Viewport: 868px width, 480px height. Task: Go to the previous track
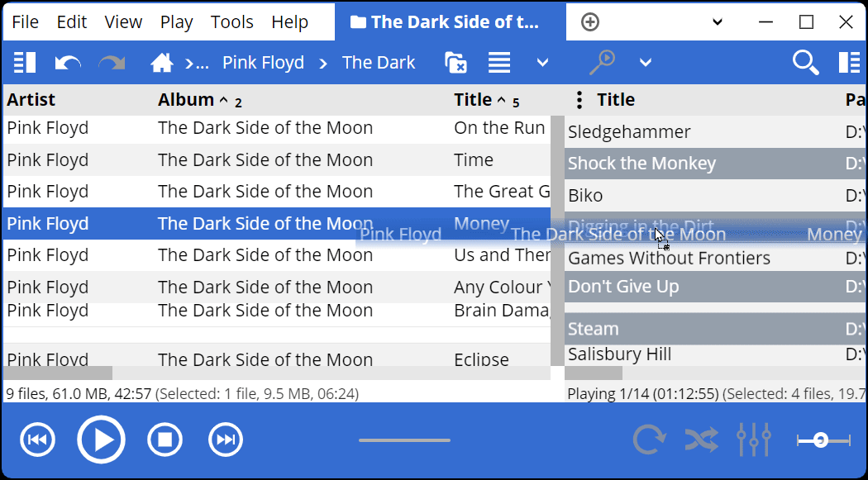37,440
